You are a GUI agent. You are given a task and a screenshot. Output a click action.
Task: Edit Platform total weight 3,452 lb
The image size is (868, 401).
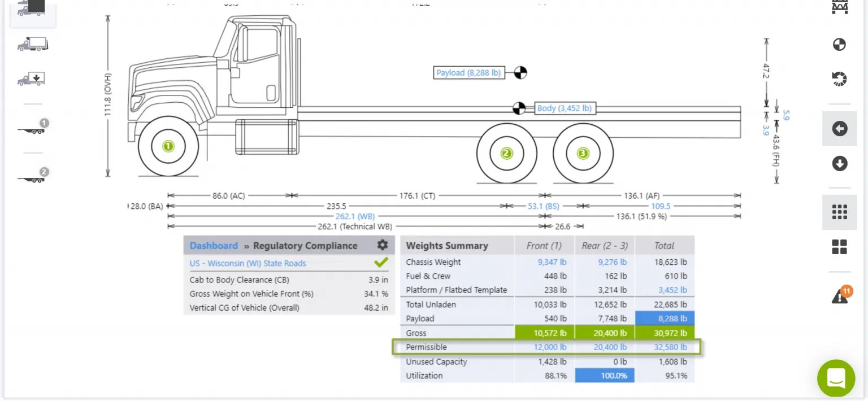tap(672, 290)
